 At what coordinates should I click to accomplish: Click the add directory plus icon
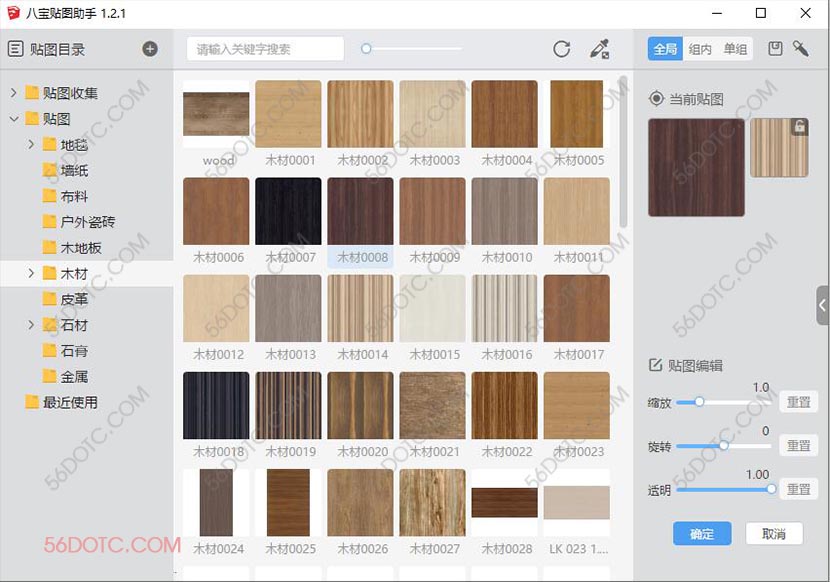pos(150,49)
